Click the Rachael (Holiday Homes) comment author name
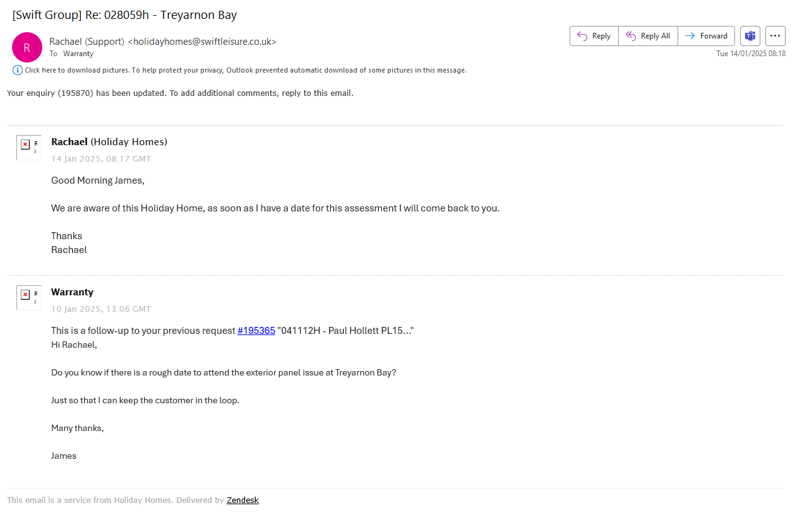The width and height of the screenshot is (802, 532). click(109, 141)
